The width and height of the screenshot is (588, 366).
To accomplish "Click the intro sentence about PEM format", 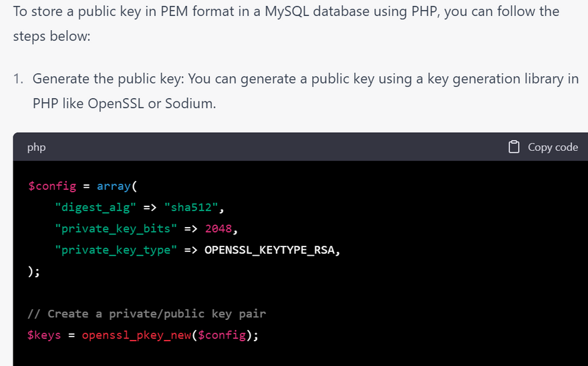I will (x=286, y=12).
